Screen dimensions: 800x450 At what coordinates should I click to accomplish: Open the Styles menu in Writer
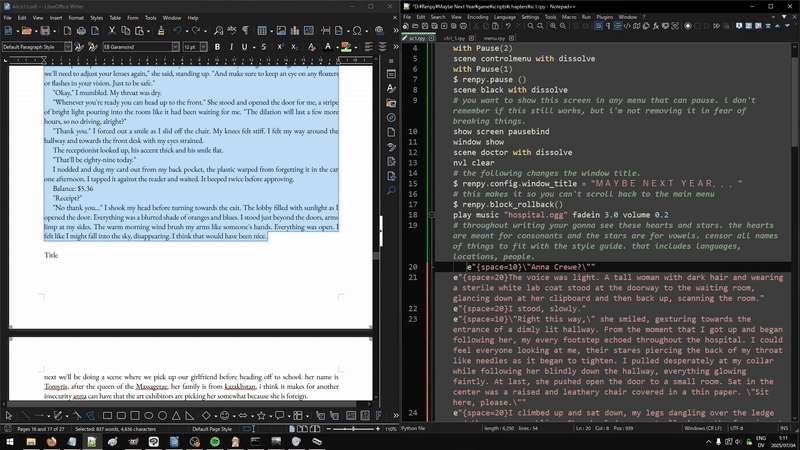pos(96,17)
